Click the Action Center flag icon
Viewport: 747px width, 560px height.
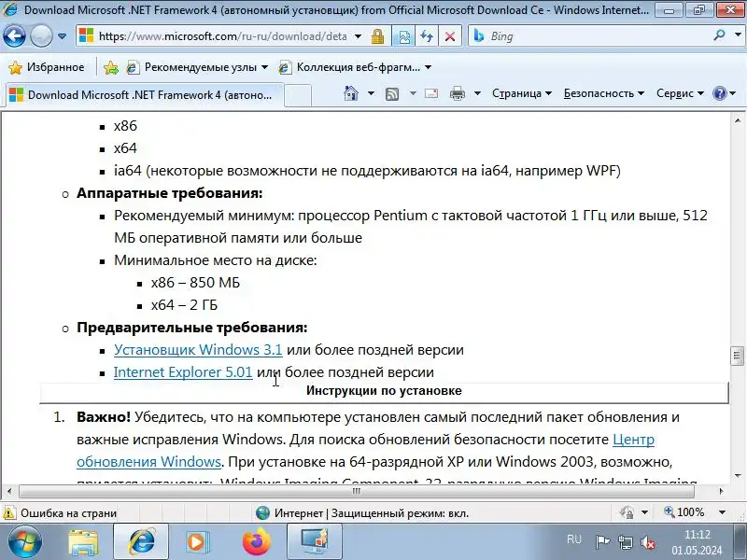(x=602, y=542)
